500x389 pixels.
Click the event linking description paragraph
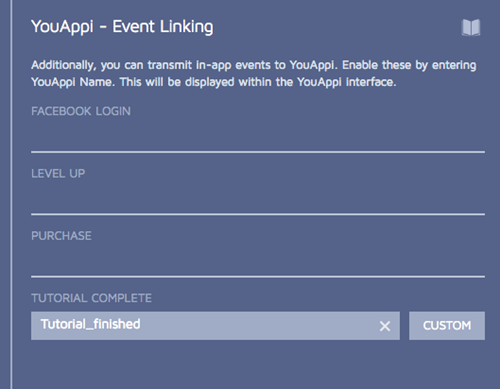click(253, 73)
